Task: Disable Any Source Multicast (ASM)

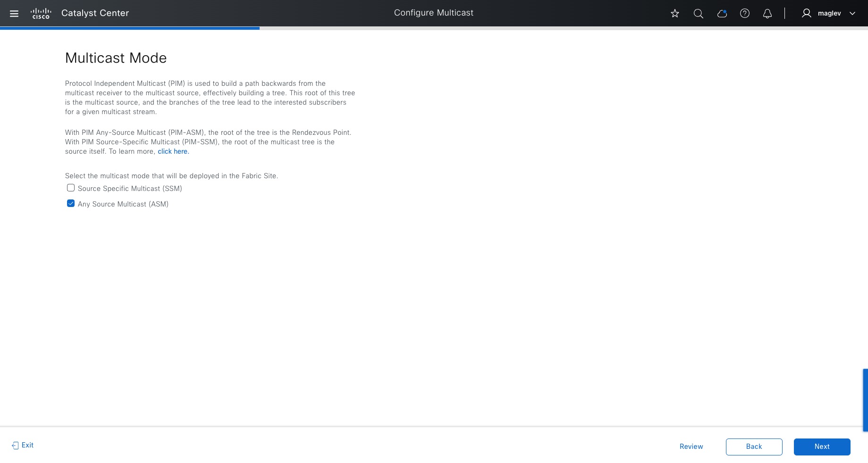Action: click(x=70, y=203)
